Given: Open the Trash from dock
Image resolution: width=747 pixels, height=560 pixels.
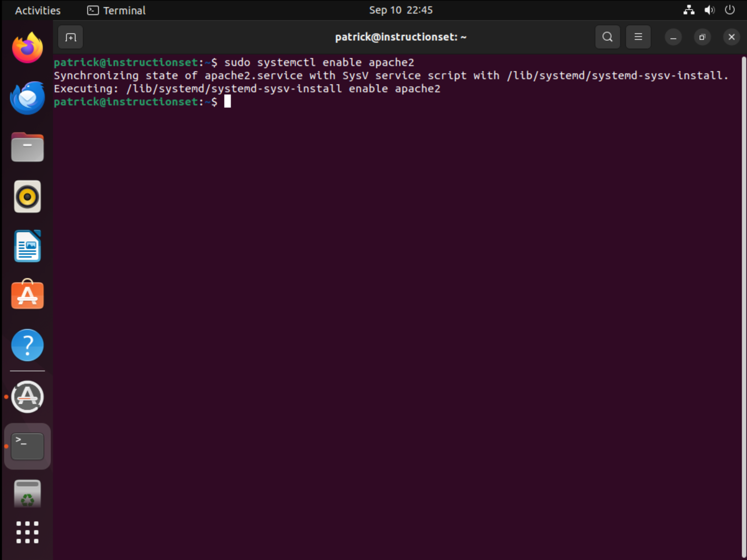Looking at the screenshot, I should click(x=27, y=494).
